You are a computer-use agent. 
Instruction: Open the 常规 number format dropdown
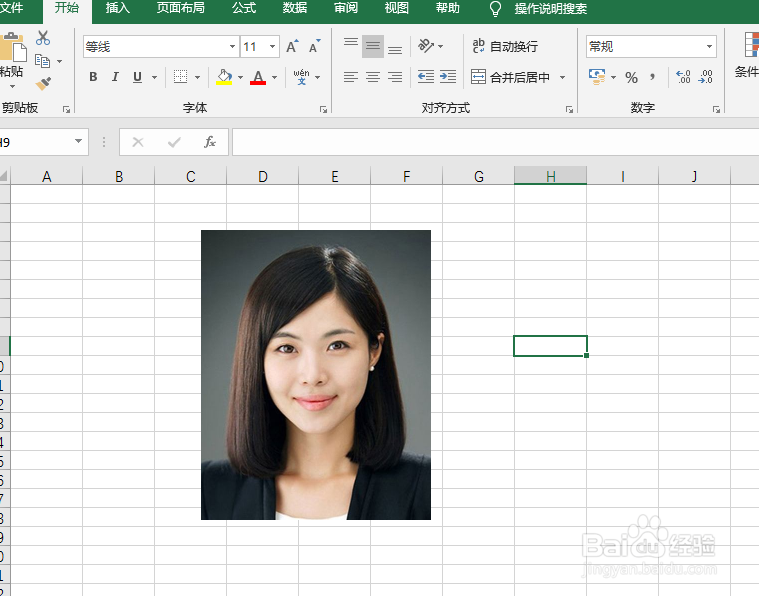709,46
